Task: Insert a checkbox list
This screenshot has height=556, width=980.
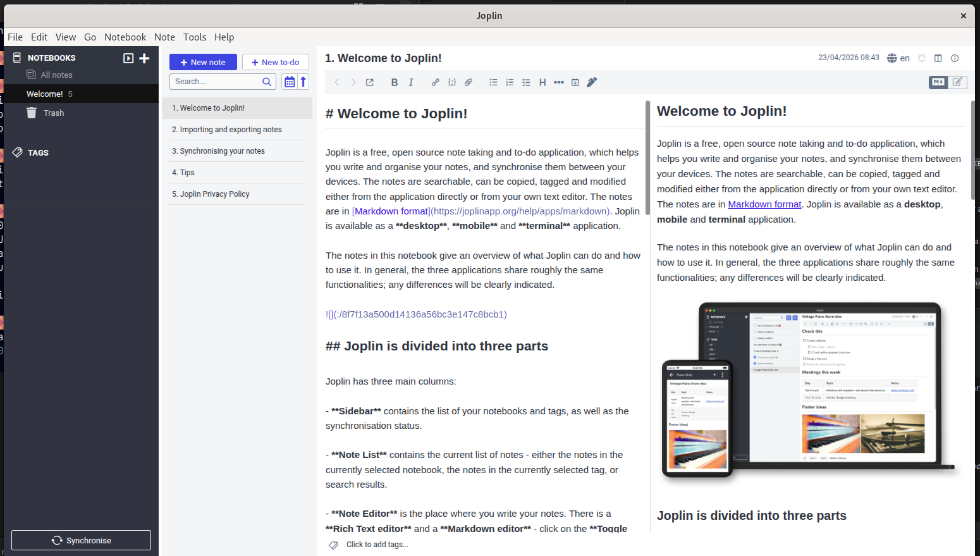Action: point(526,82)
